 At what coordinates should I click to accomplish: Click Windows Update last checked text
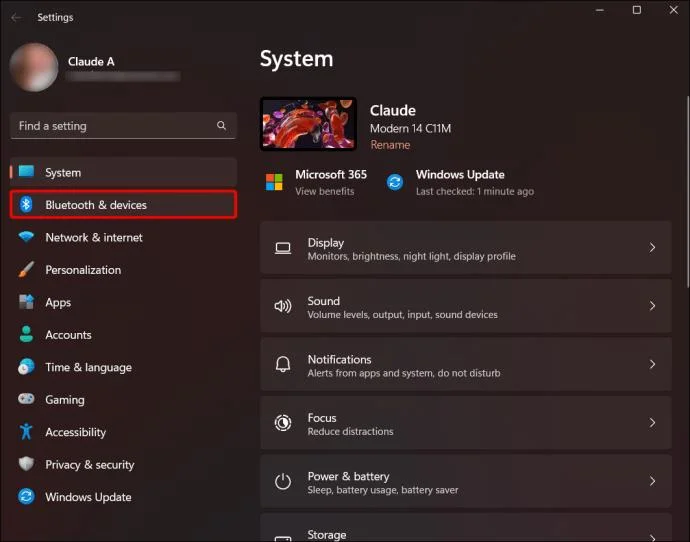475,191
